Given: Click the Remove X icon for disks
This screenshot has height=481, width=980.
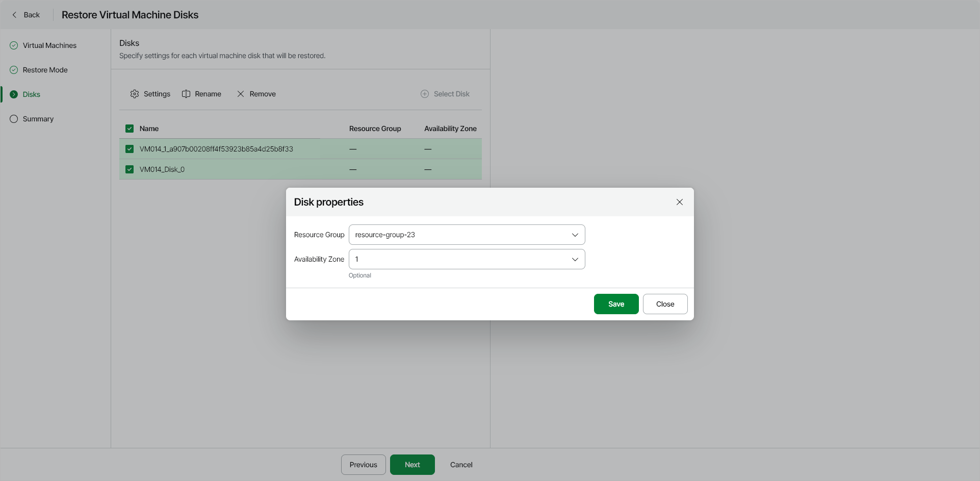Looking at the screenshot, I should point(241,94).
